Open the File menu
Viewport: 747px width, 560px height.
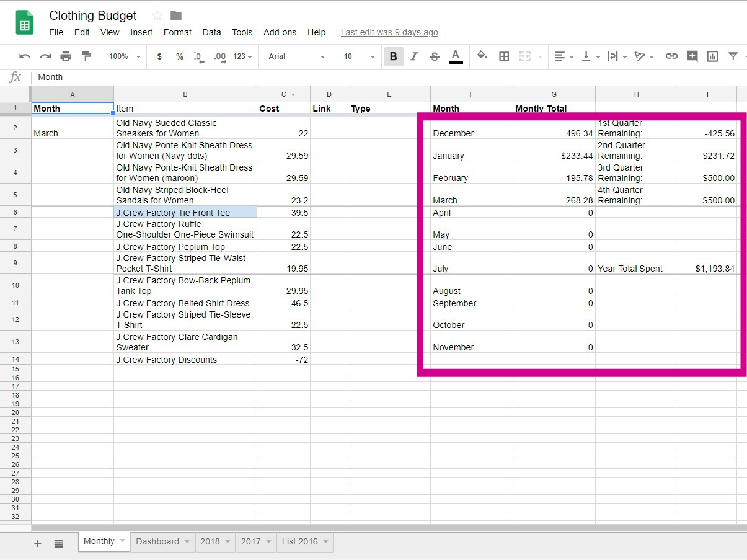coord(56,32)
